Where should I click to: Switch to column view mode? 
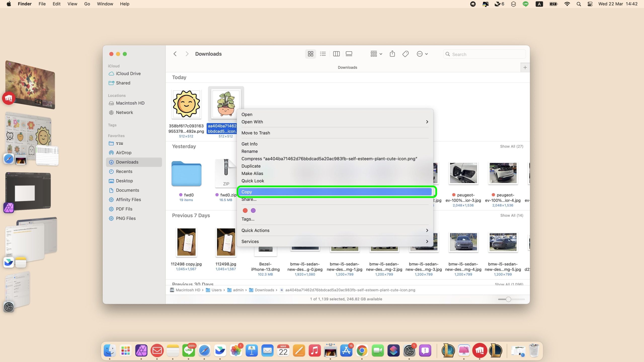click(336, 54)
